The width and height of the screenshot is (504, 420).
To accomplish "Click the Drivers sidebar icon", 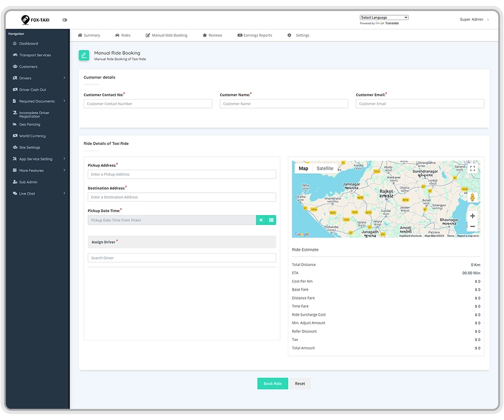I will pos(15,78).
